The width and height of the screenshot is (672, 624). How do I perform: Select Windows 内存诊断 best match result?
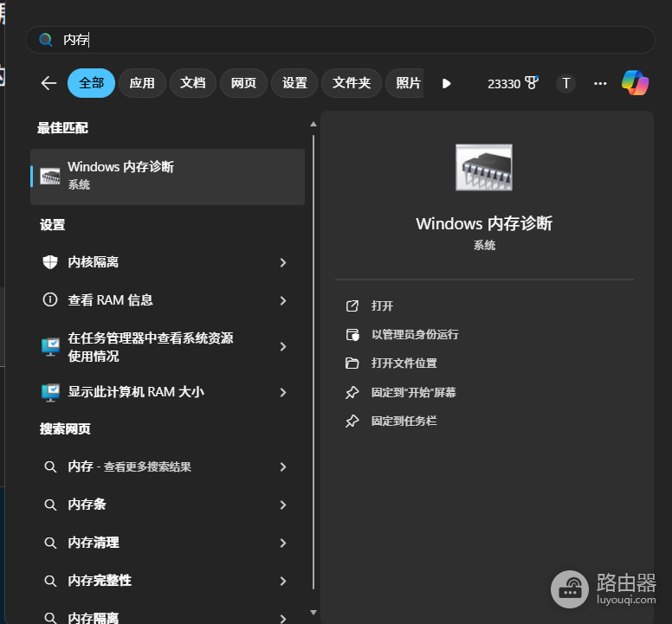click(x=168, y=177)
